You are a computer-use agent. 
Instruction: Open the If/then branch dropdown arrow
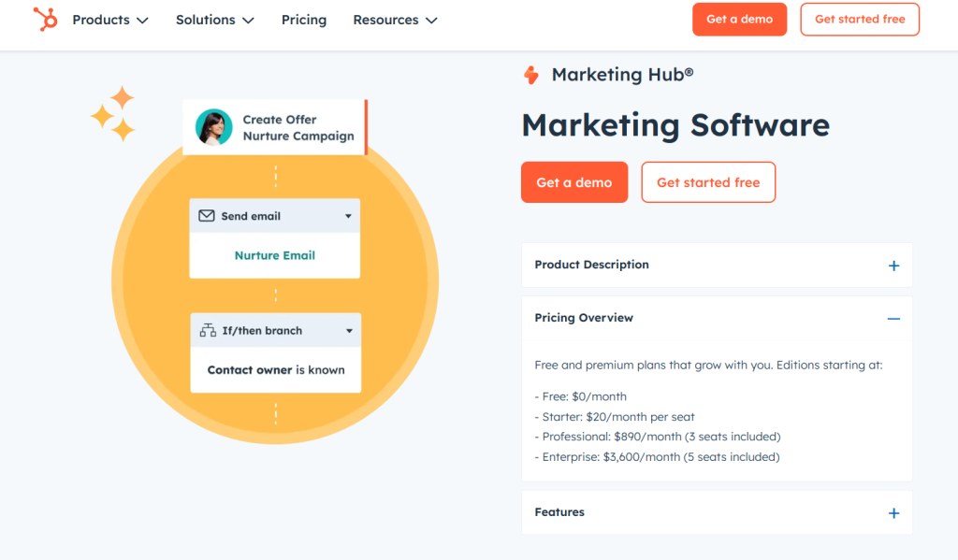tap(350, 331)
